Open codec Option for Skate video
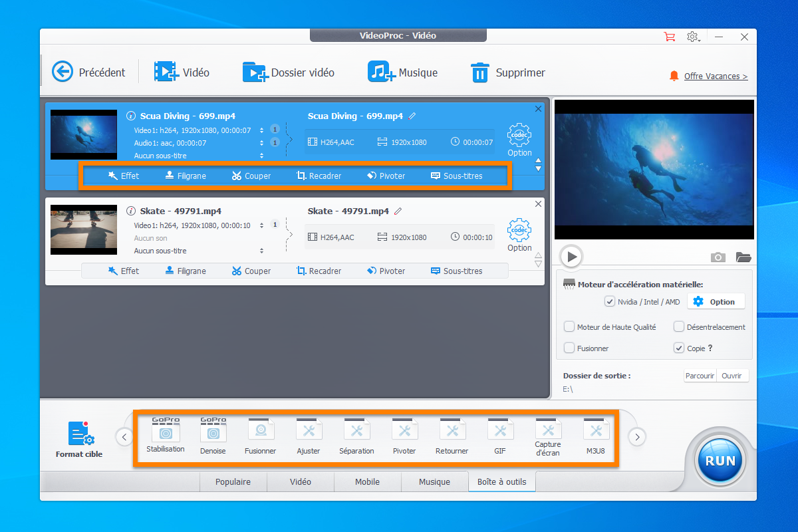This screenshot has height=532, width=798. 519,235
